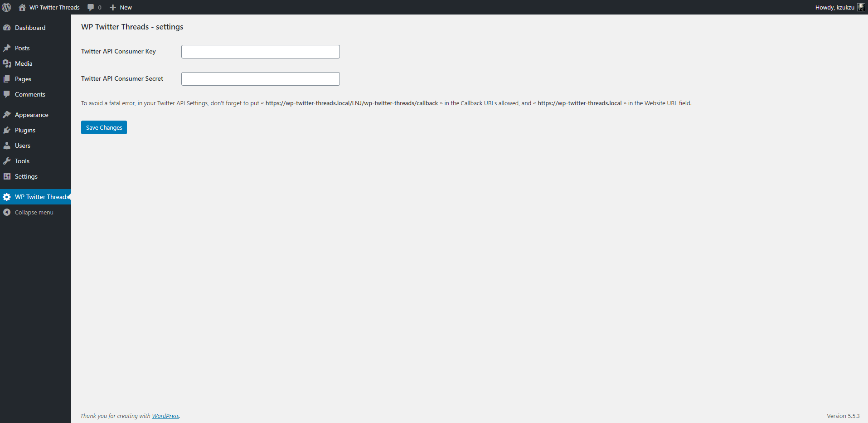This screenshot has height=423, width=868.
Task: Click the Pages icon in sidebar
Action: coord(7,79)
